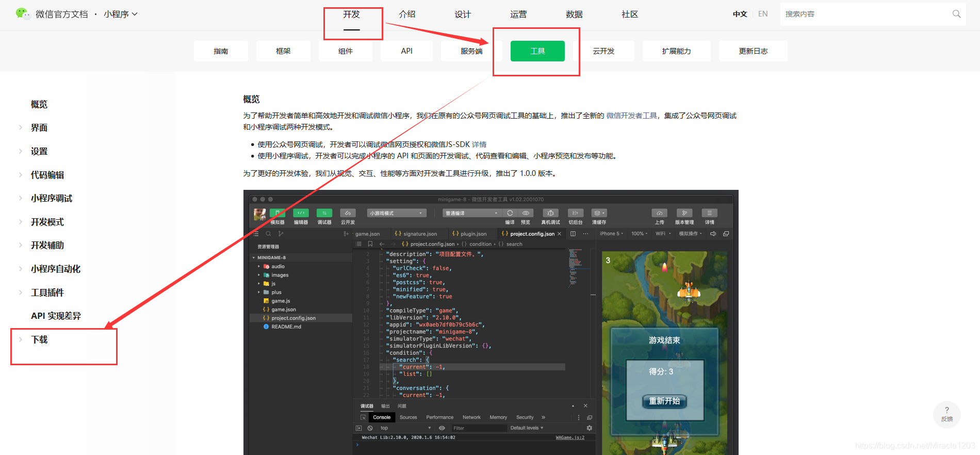The height and width of the screenshot is (455, 980).
Task: Expand the 小程序调试 sidebar section
Action: [52, 198]
